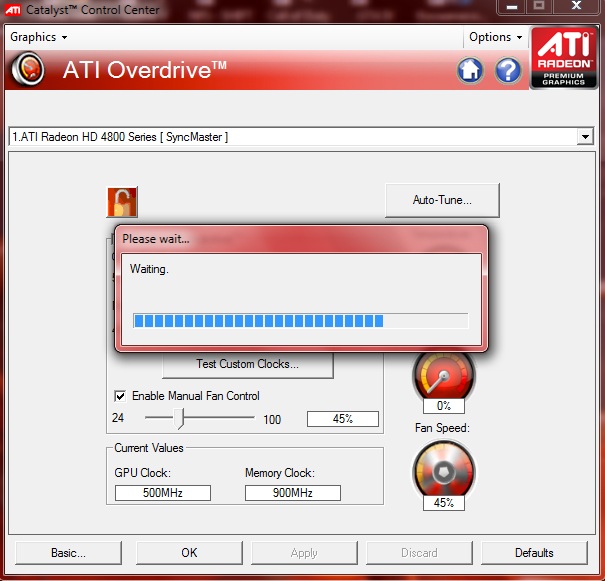Click the GPU activity gauge showing 0%
Image resolution: width=605 pixels, height=581 pixels.
pyautogui.click(x=444, y=375)
